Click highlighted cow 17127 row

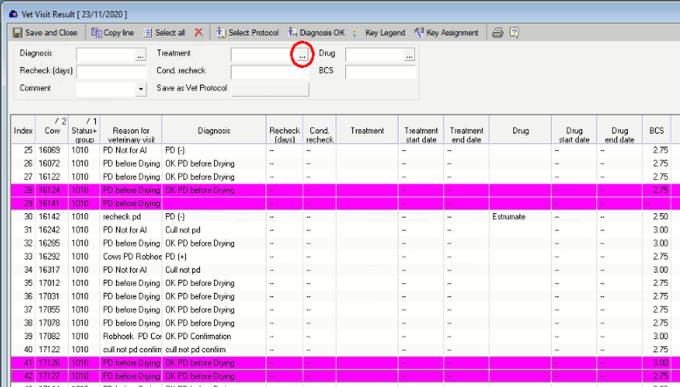click(345, 376)
